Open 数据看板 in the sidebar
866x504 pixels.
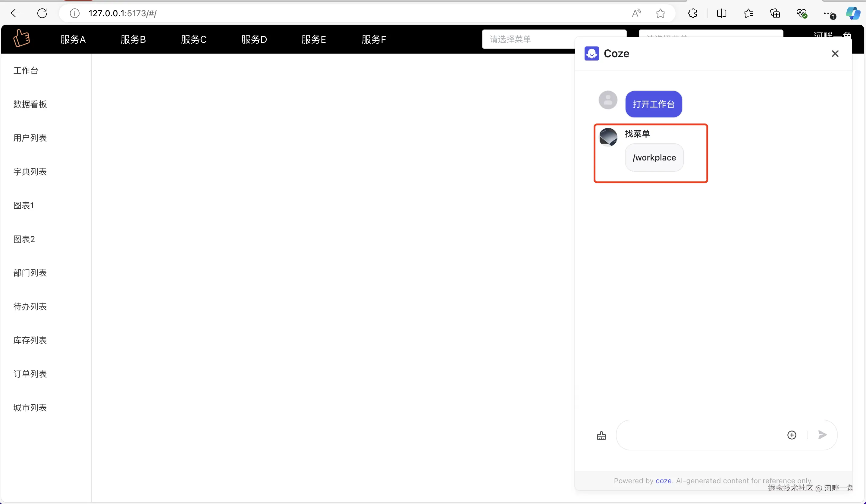[30, 104]
